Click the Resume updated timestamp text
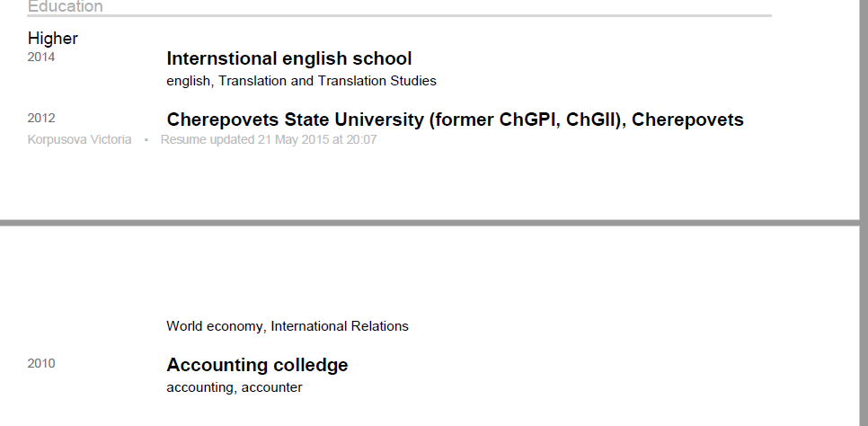Viewport: 868px width, 426px height. (x=269, y=139)
